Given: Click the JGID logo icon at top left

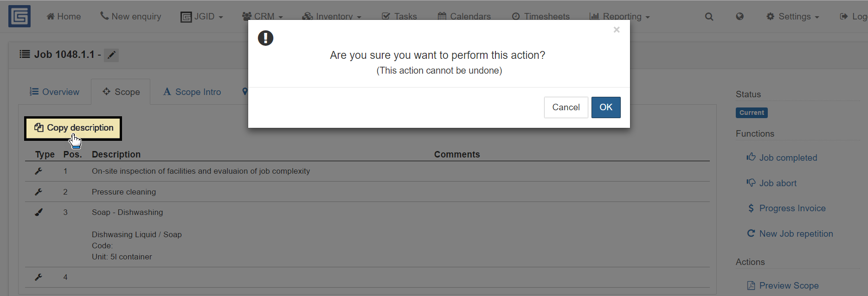Looking at the screenshot, I should (19, 16).
